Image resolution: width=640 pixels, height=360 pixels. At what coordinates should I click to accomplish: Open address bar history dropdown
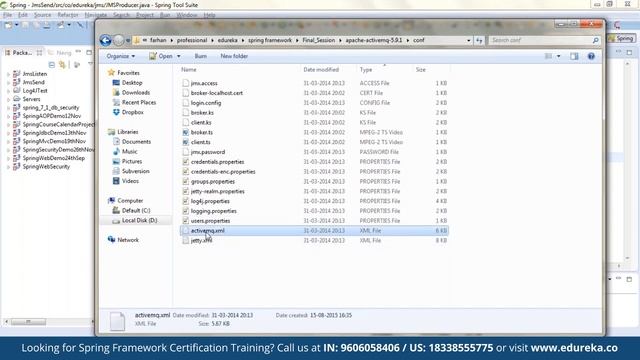[x=468, y=40]
